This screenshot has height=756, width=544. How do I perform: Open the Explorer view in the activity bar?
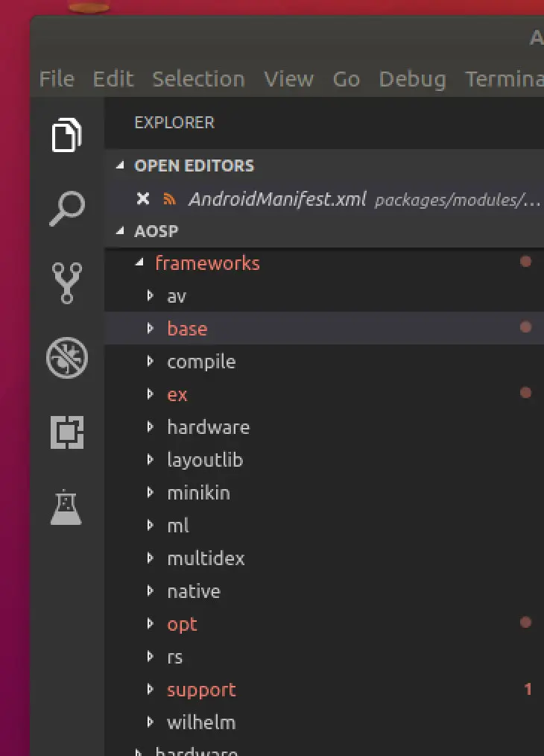(66, 134)
